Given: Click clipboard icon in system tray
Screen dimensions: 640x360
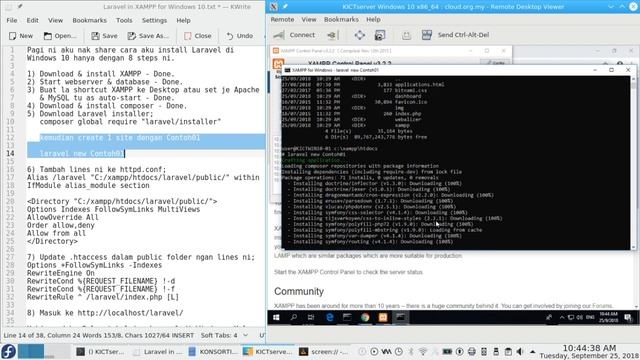Looking at the screenshot, I should coord(508,351).
